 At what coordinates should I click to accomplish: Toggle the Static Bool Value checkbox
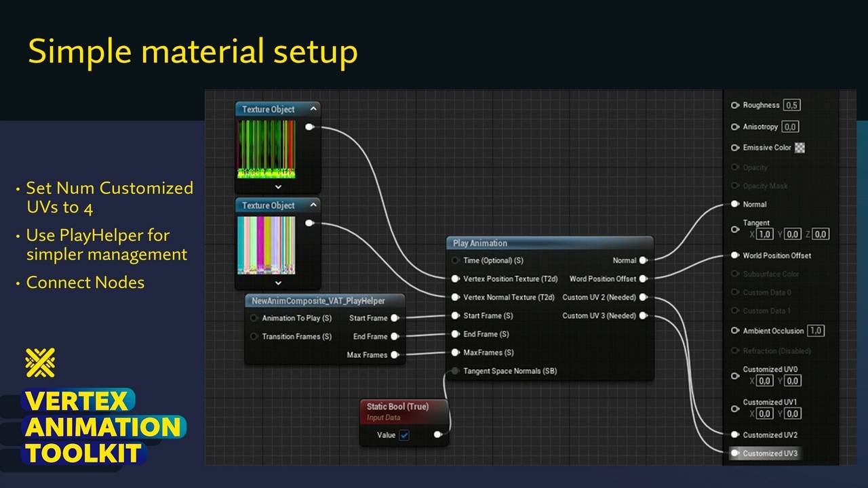click(404, 435)
